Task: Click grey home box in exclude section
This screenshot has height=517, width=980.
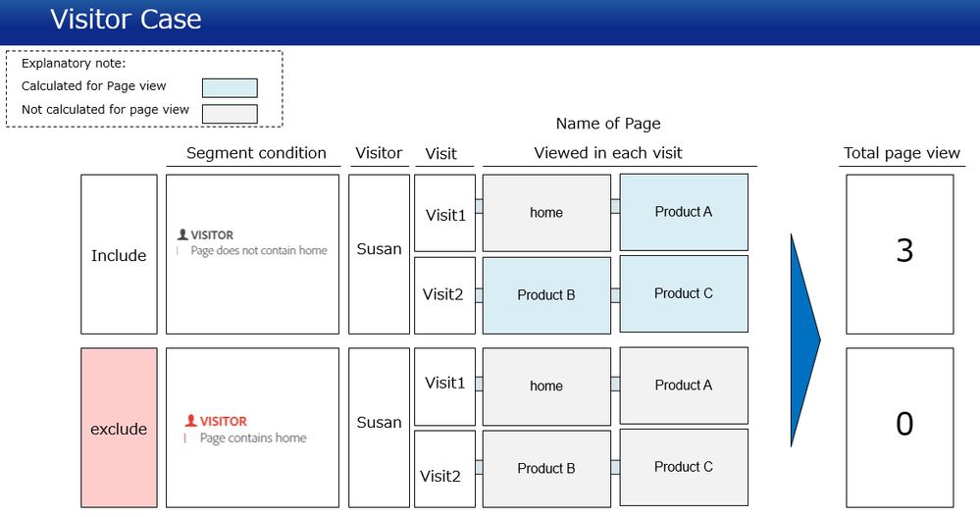Action: [x=546, y=387]
